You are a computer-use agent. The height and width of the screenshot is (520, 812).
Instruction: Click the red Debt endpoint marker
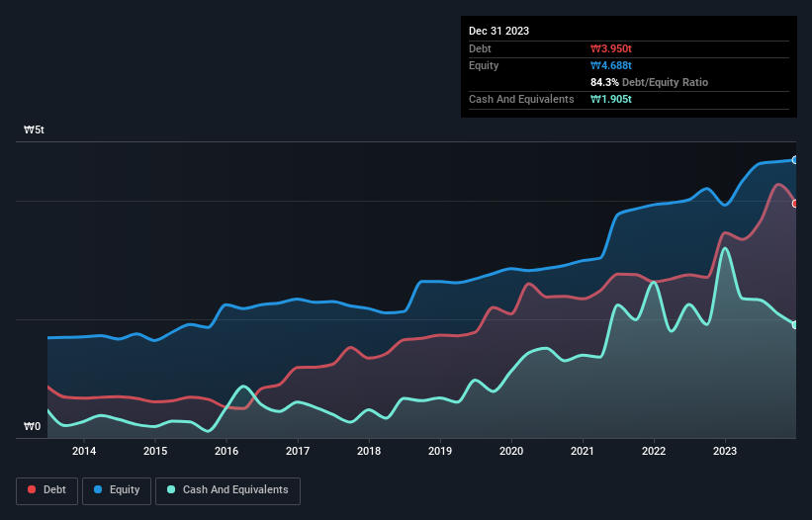[x=795, y=204]
